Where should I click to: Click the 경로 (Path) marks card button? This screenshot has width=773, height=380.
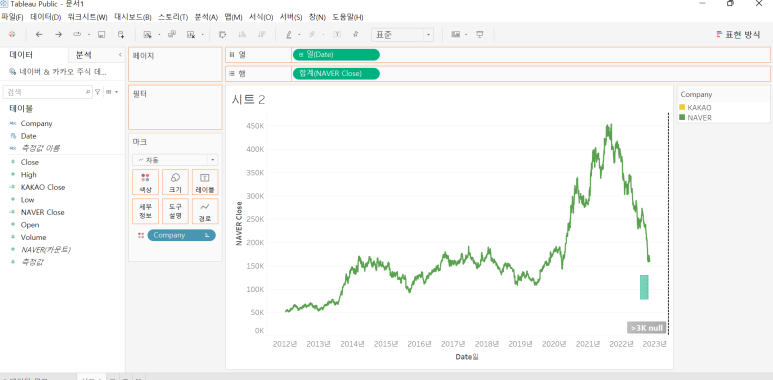pos(205,211)
